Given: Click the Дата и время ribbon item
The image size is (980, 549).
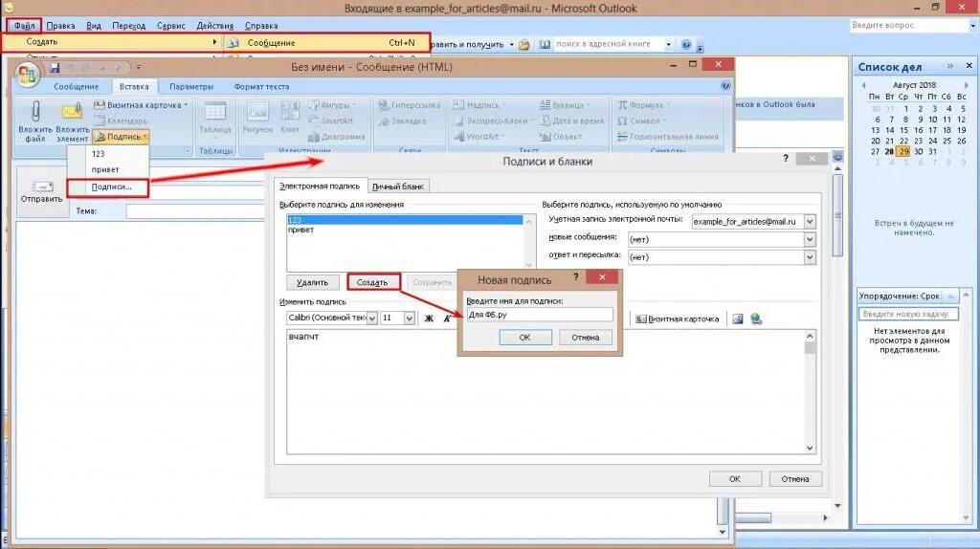Looking at the screenshot, I should pyautogui.click(x=572, y=121).
